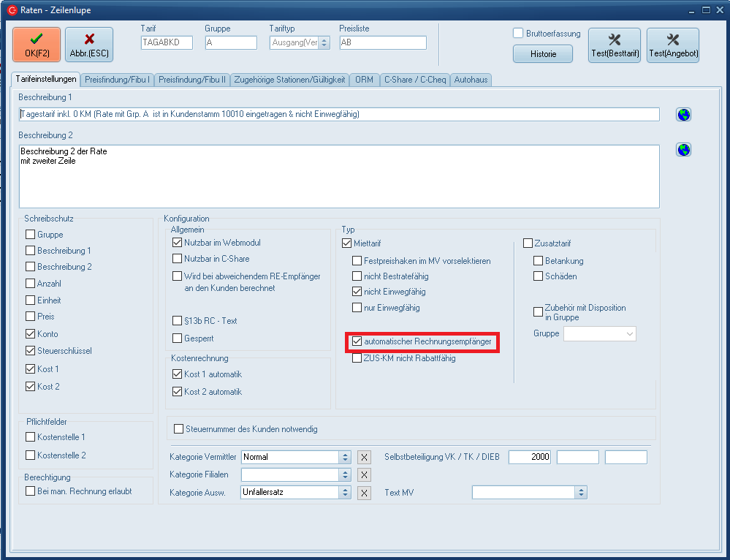The height and width of the screenshot is (560, 730).
Task: Click the Historie button
Action: point(542,54)
